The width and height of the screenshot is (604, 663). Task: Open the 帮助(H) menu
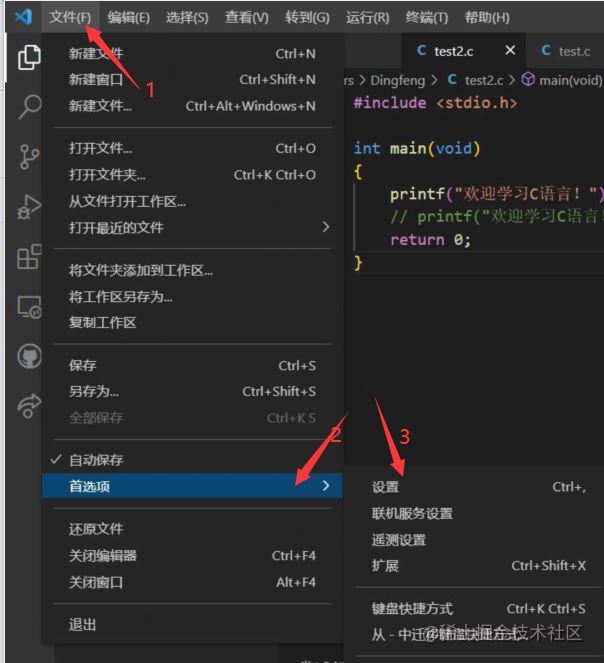pyautogui.click(x=487, y=17)
